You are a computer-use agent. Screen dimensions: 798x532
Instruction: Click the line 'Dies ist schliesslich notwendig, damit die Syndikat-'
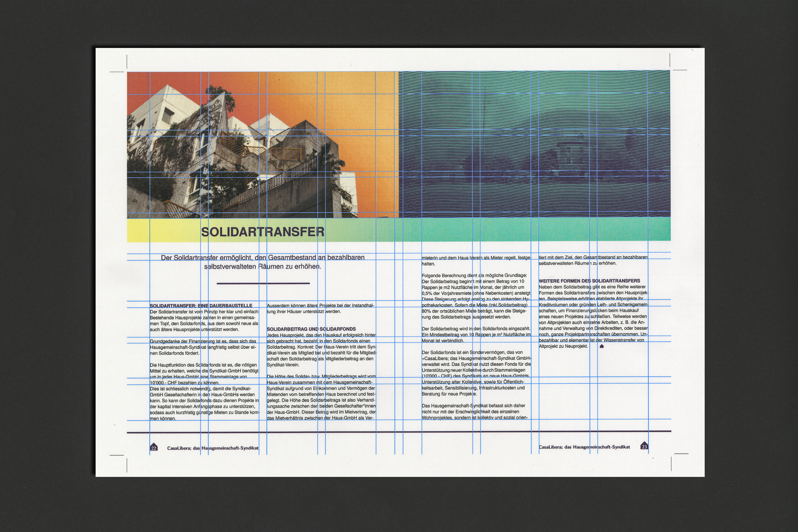201,389
